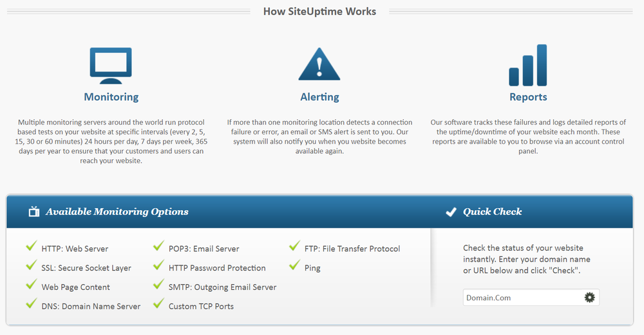Select the Web Page Content text
644x335 pixels.
coord(75,287)
